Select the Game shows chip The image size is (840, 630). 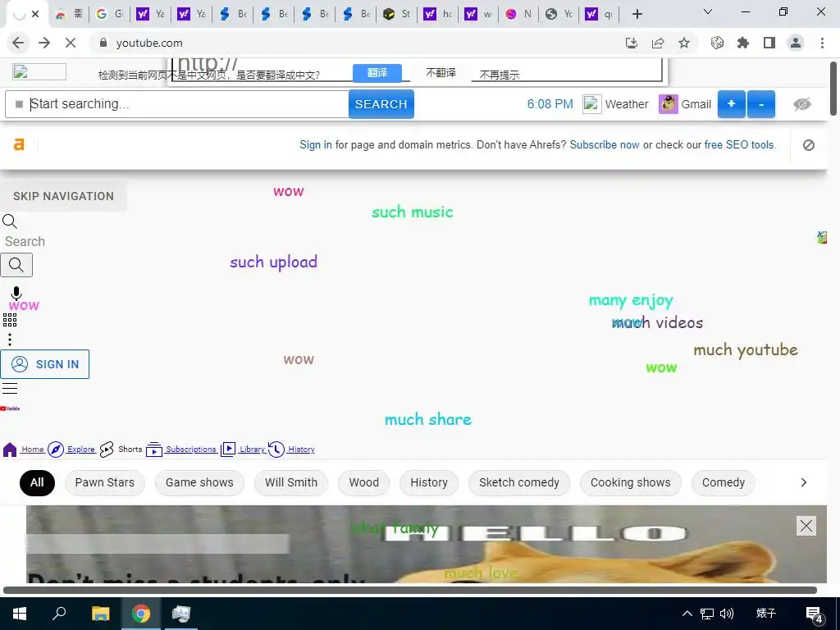199,482
